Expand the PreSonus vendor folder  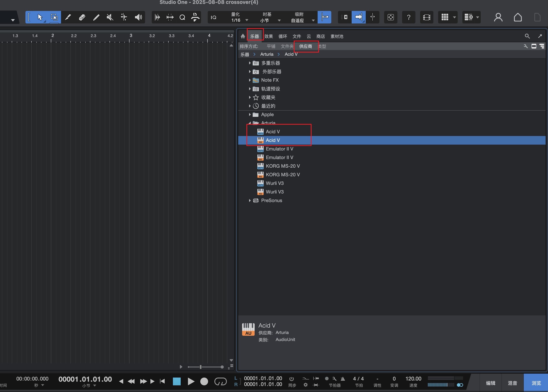click(250, 200)
